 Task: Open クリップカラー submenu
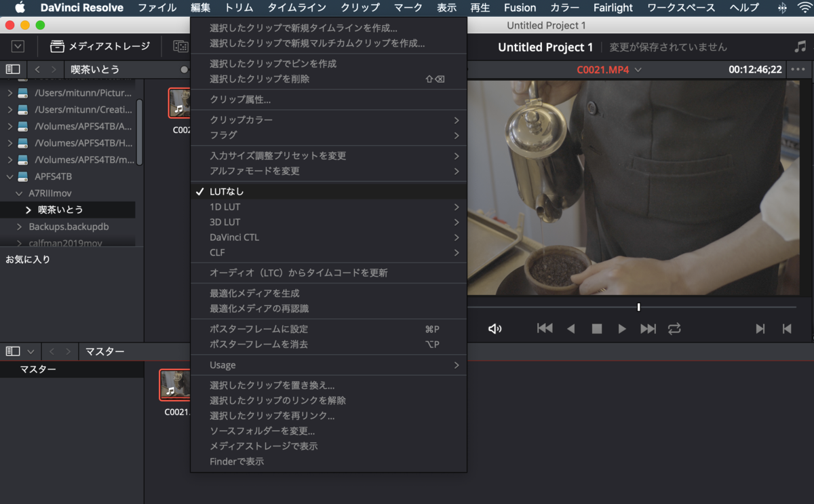(328, 120)
